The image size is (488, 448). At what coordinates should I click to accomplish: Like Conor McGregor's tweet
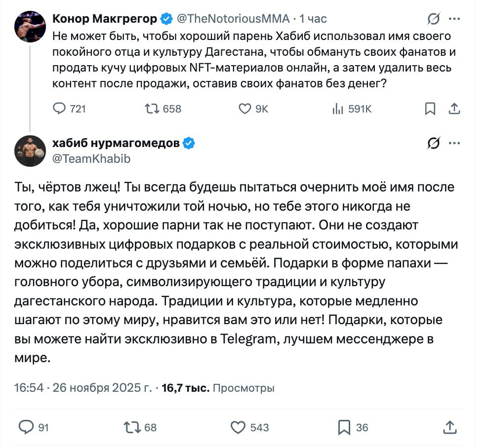point(244,109)
